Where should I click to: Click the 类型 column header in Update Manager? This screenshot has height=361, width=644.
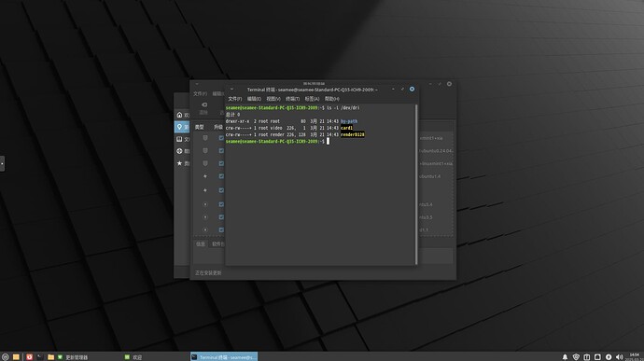point(199,127)
